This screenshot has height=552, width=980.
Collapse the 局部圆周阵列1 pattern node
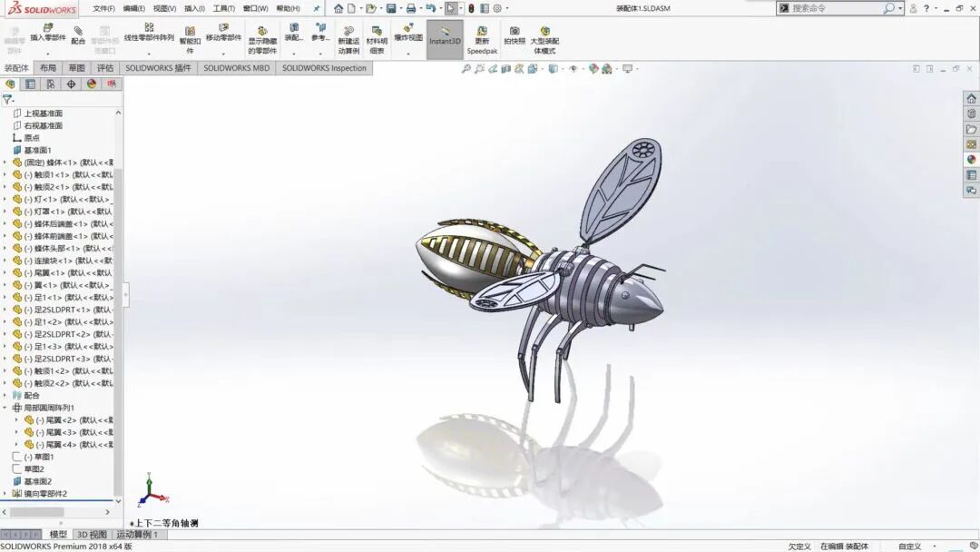[x=5, y=408]
